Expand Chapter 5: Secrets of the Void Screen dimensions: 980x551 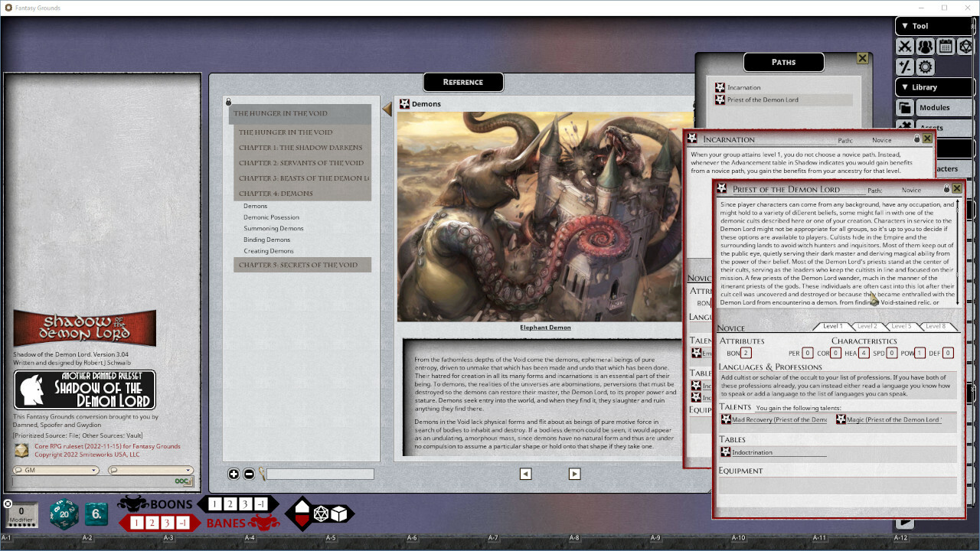pos(299,265)
